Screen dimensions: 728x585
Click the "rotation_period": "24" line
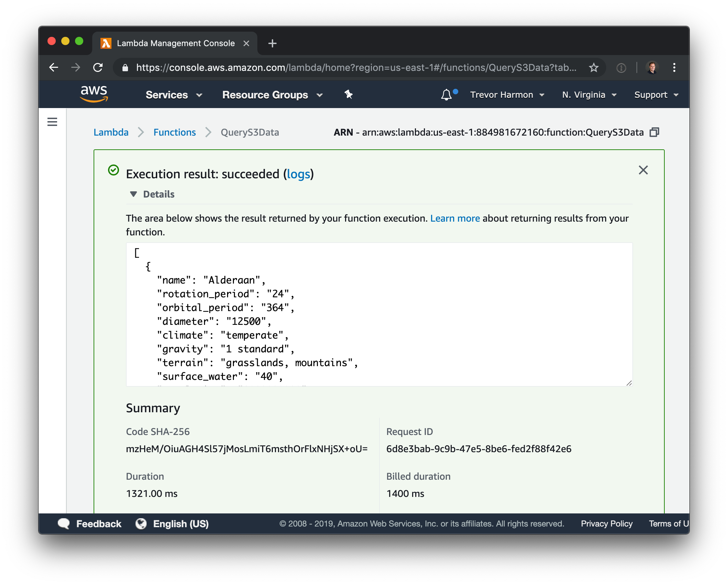[226, 294]
